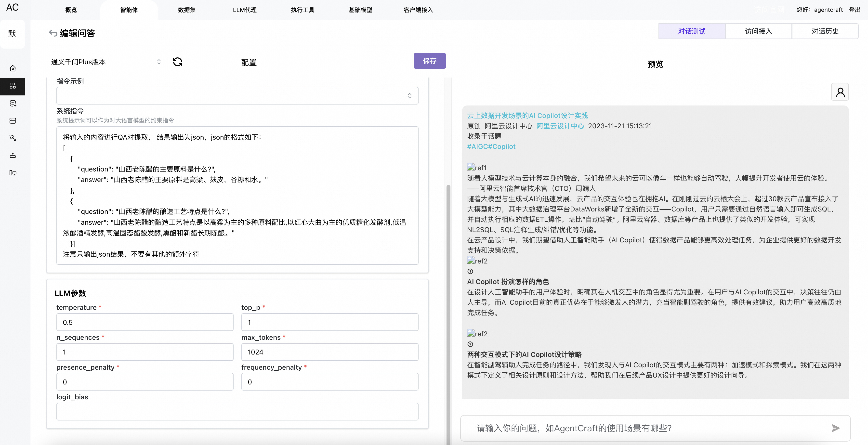Open the dataset database icon in sidebar
Image resolution: width=868 pixels, height=445 pixels.
[13, 104]
